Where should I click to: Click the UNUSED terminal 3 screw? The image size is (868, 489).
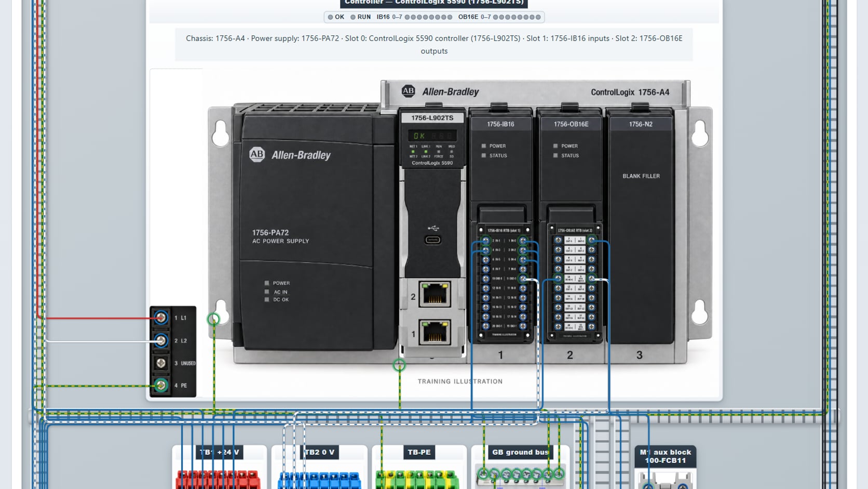click(x=161, y=363)
